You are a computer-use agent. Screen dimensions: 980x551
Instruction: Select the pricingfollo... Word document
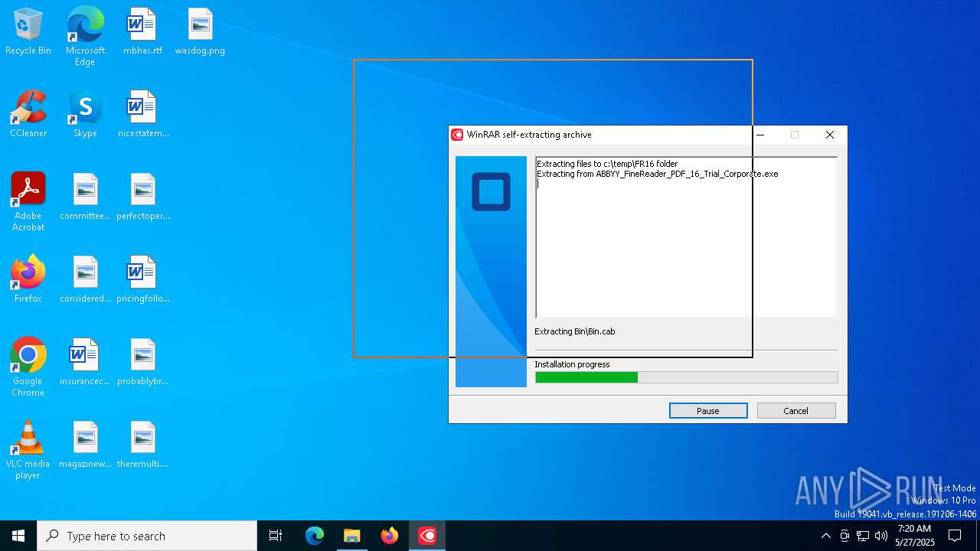coord(142,280)
